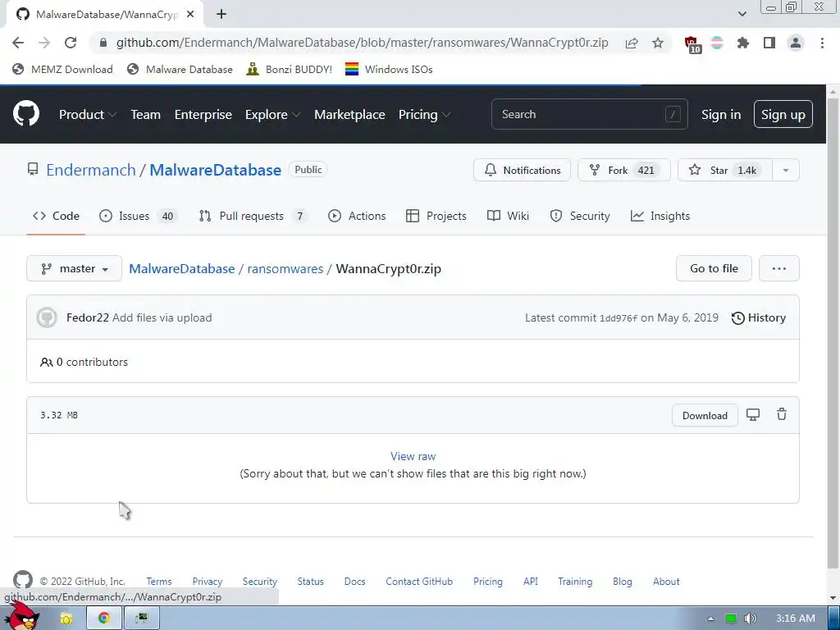This screenshot has height=630, width=840.
Task: Click the GitHub search field
Action: pyautogui.click(x=589, y=114)
